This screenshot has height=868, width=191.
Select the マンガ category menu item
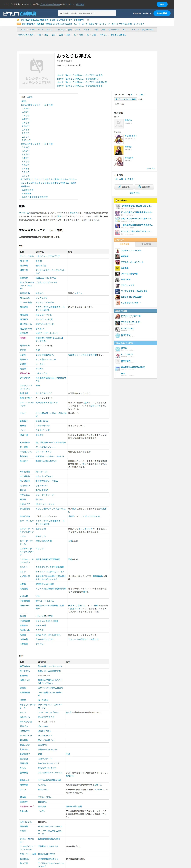pyautogui.click(x=32, y=30)
